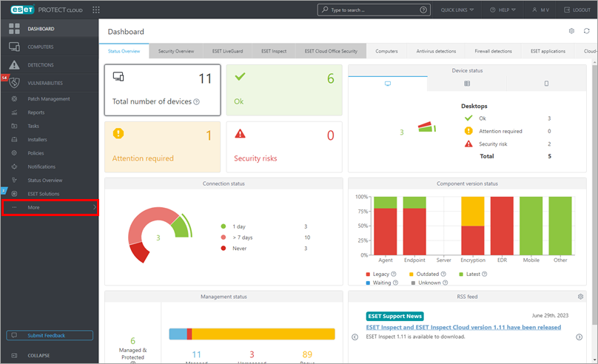598x364 pixels.
Task: Switch Device status to the mobile icon tab
Action: click(546, 84)
